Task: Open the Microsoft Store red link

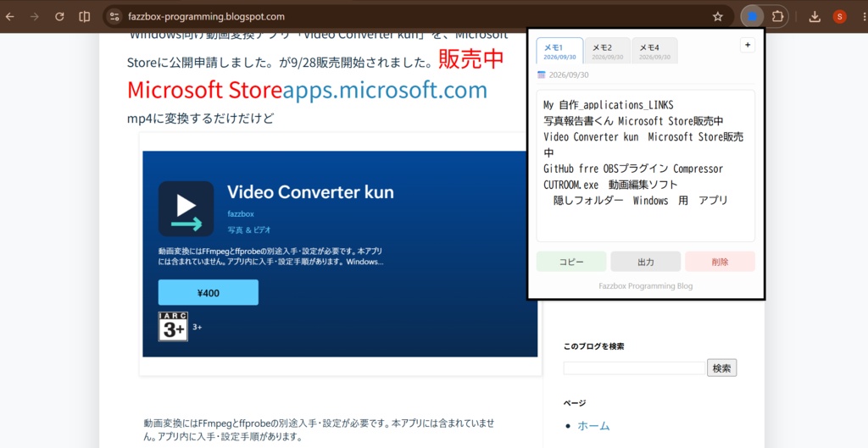Action: [205, 90]
